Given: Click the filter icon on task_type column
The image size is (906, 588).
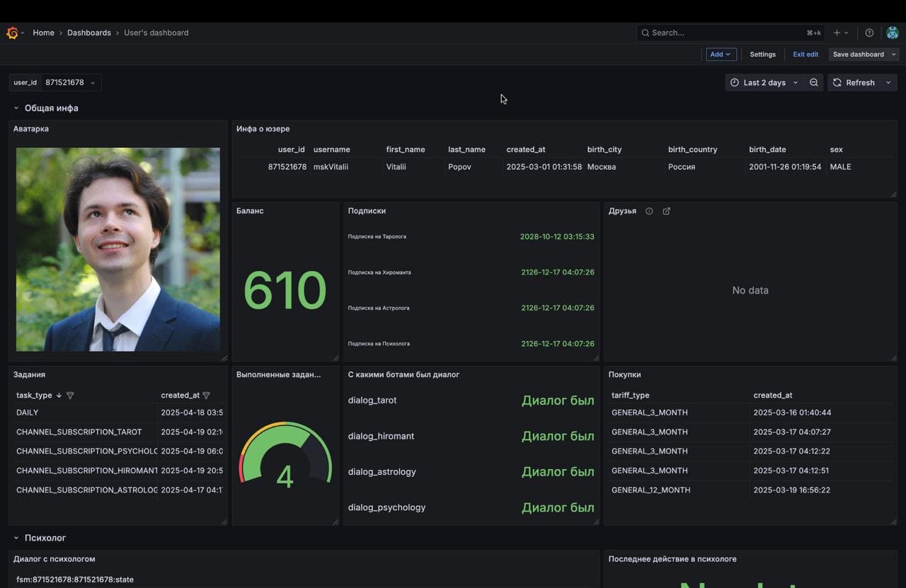Looking at the screenshot, I should coord(70,396).
